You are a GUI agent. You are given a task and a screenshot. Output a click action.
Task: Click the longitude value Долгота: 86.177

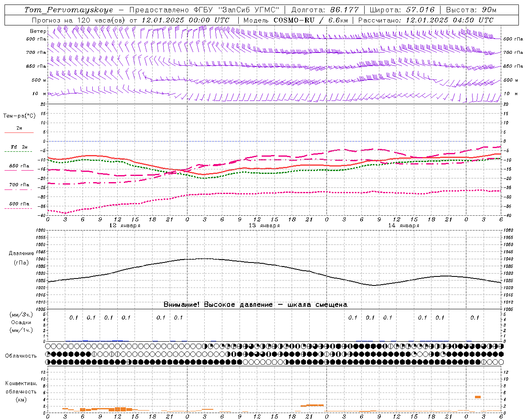pos(325,10)
